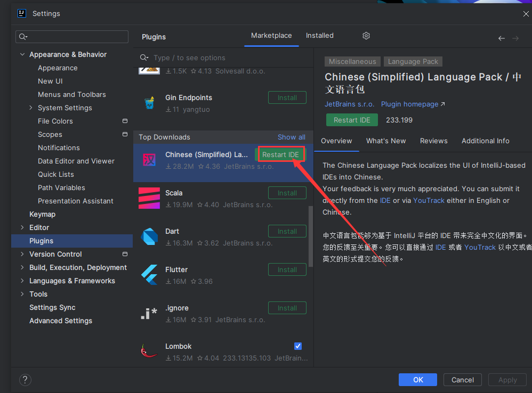The image size is (532, 393).
Task: Open help with the question mark icon
Action: 25,380
